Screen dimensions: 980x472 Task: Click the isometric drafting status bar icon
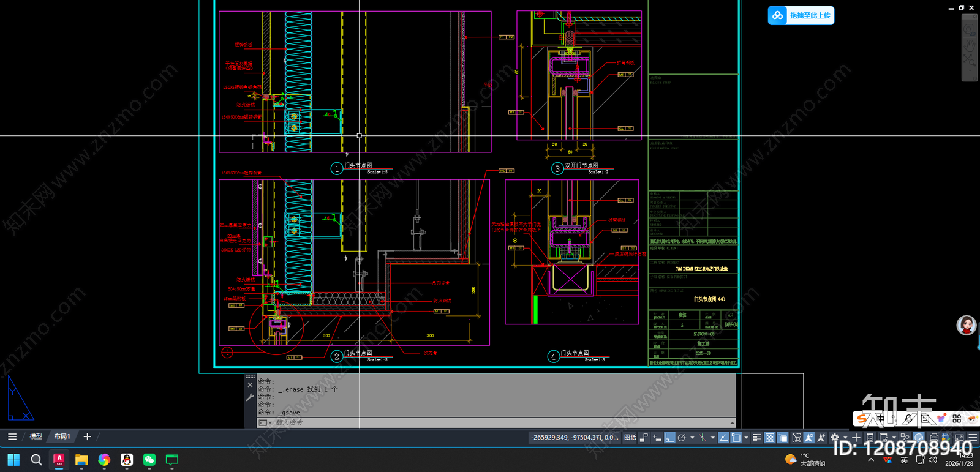[x=702, y=438]
